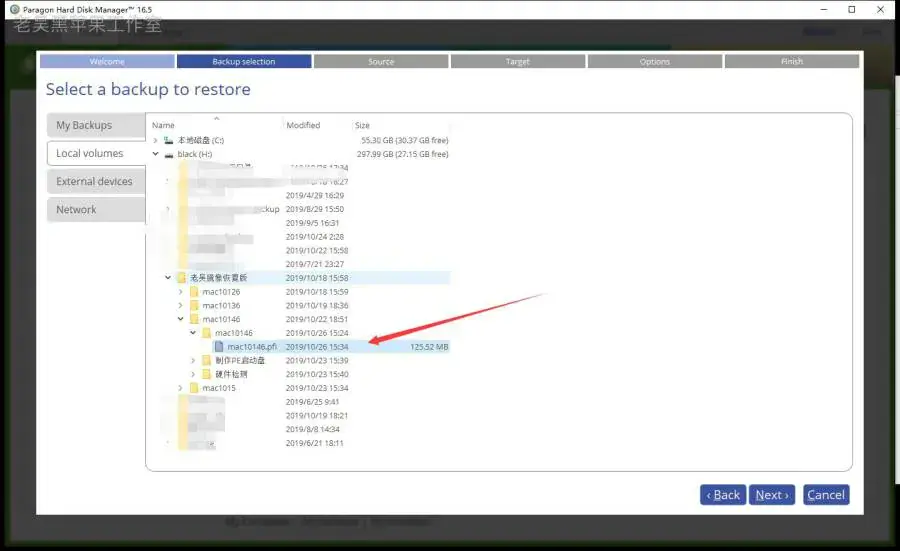This screenshot has width=900, height=551.
Task: Expand the mac10136 folder chevron
Action: (180, 305)
